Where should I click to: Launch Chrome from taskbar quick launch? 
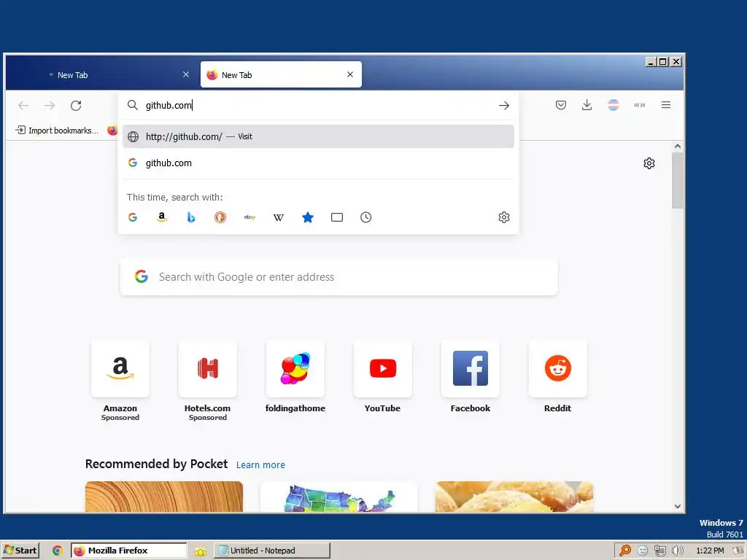[x=58, y=551]
